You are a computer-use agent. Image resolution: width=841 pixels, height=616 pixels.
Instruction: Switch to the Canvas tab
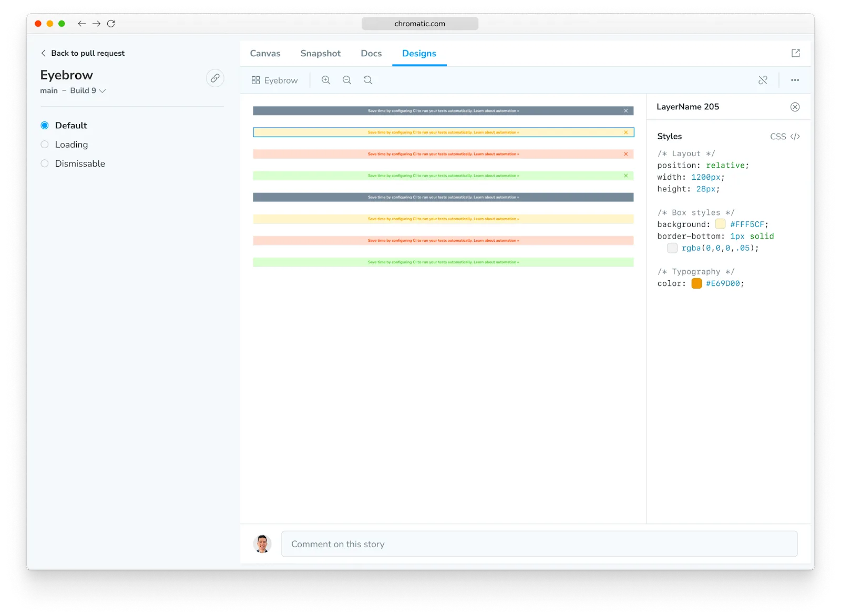coord(265,53)
